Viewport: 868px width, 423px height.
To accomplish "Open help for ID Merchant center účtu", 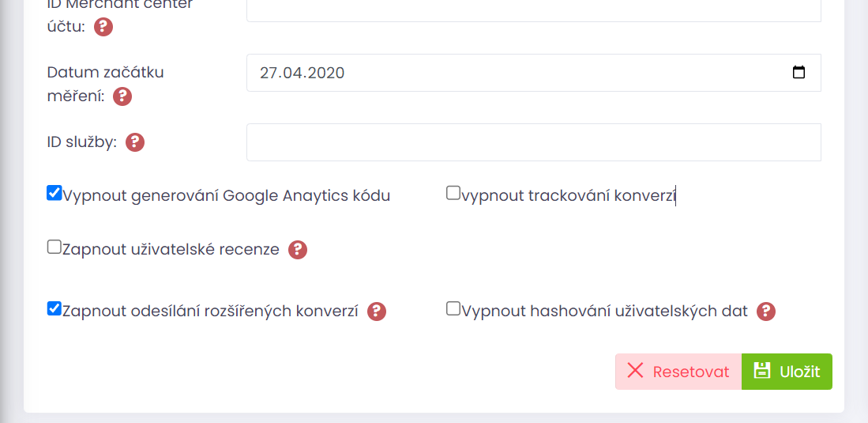I will click(x=103, y=27).
